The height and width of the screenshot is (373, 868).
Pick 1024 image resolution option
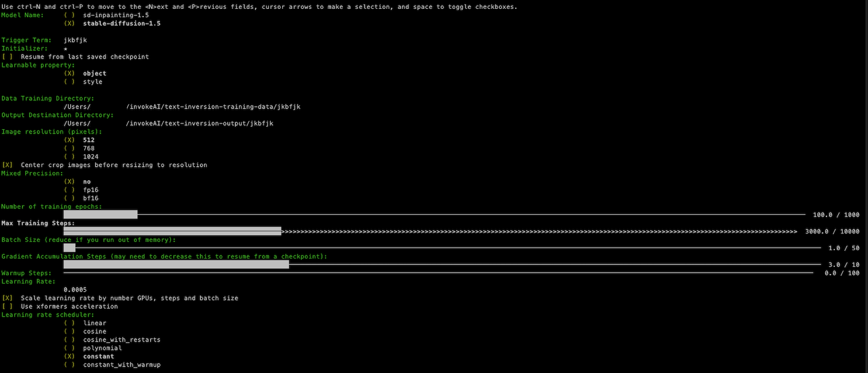tap(69, 156)
